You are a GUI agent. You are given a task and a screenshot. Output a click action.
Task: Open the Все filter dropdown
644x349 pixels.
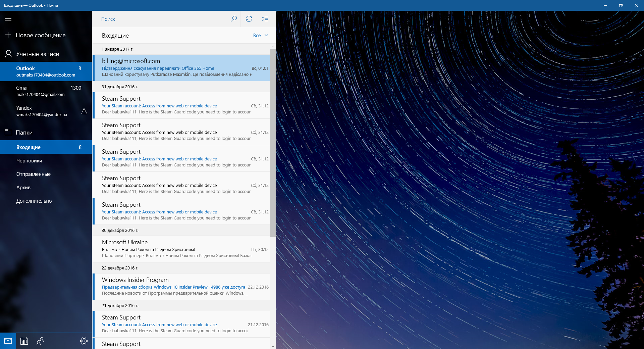point(261,35)
